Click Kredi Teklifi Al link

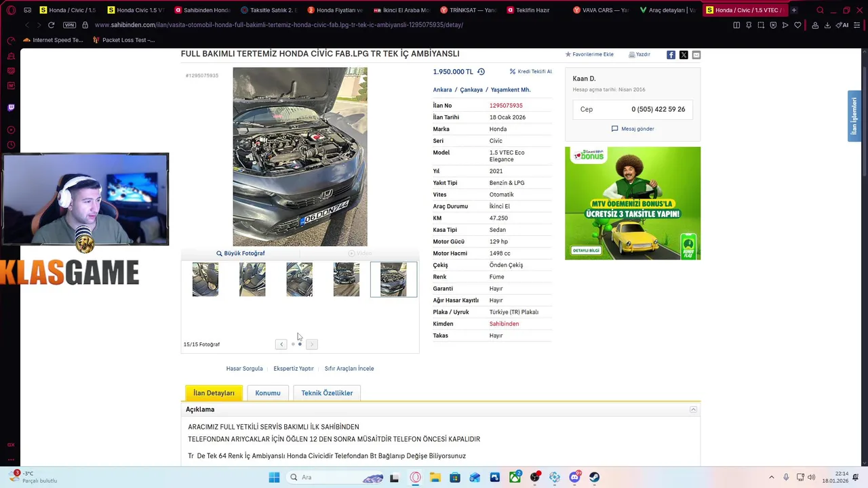[x=531, y=71]
